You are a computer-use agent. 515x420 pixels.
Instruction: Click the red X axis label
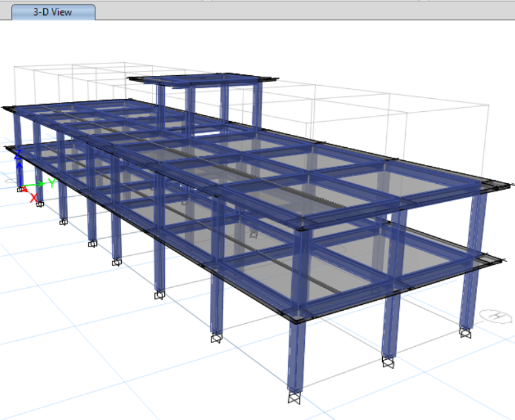click(33, 198)
